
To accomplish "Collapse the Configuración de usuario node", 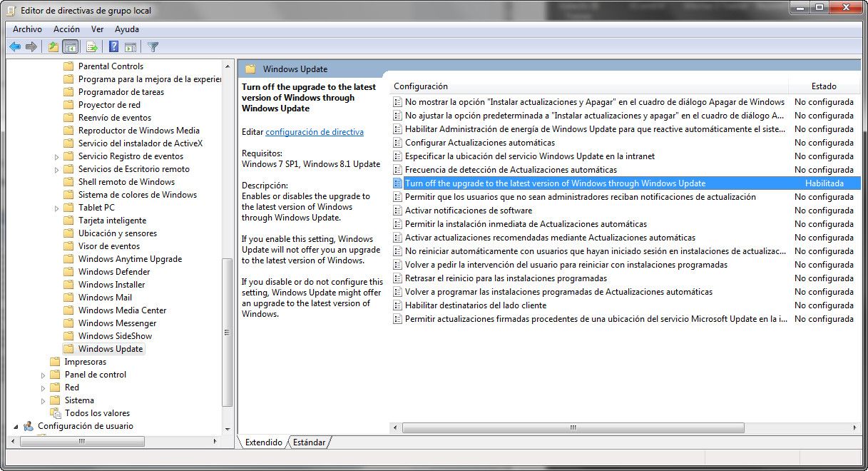I will pos(16,426).
